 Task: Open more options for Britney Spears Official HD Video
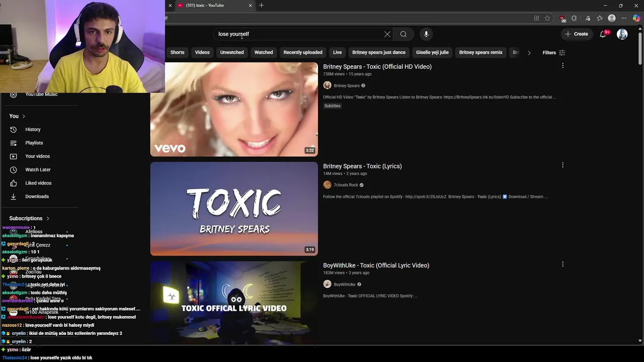(562, 66)
